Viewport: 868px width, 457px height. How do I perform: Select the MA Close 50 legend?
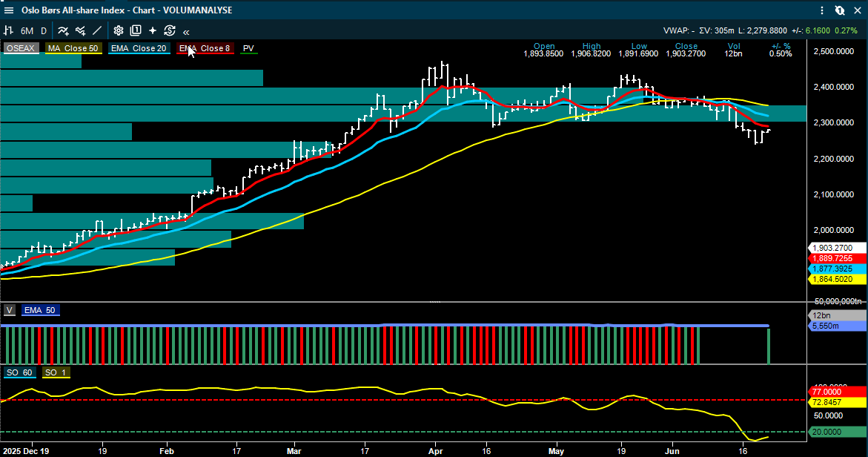tap(73, 48)
